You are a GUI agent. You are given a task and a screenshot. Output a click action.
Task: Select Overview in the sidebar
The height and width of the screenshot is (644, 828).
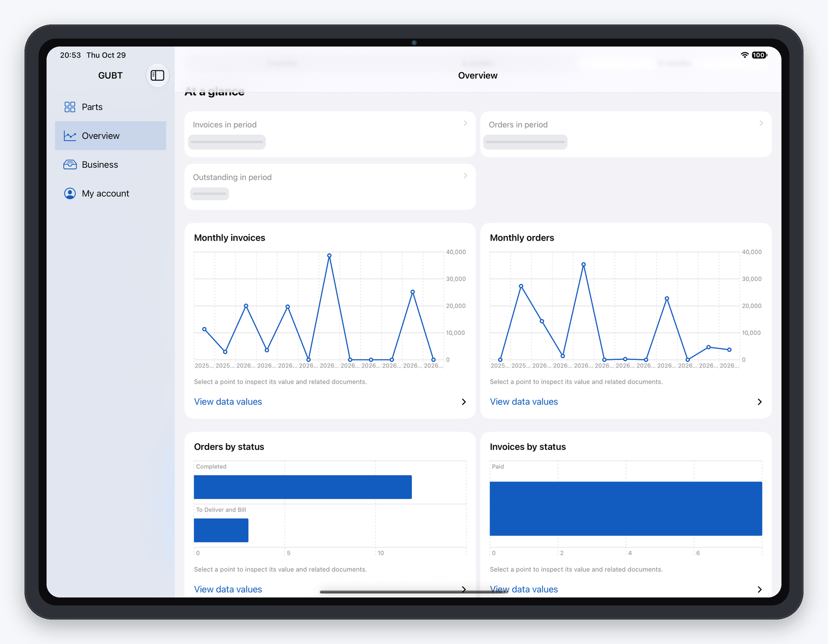[111, 136]
